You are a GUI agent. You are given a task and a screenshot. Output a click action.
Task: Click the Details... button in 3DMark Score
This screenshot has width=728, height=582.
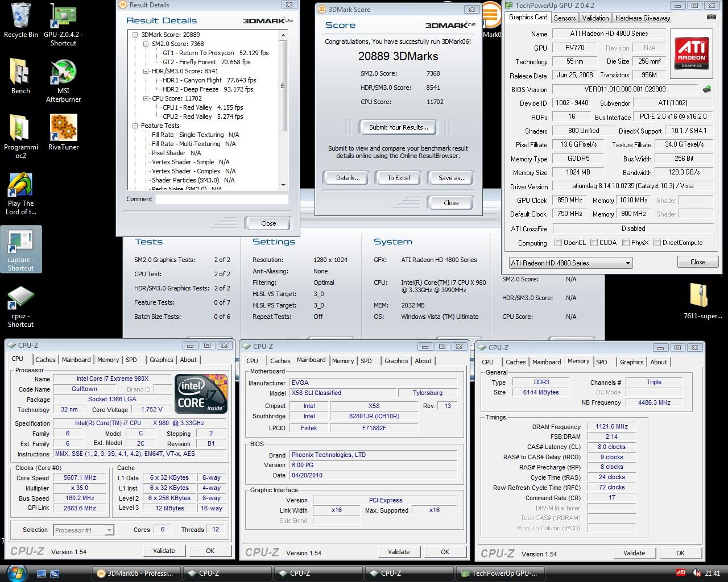click(348, 178)
